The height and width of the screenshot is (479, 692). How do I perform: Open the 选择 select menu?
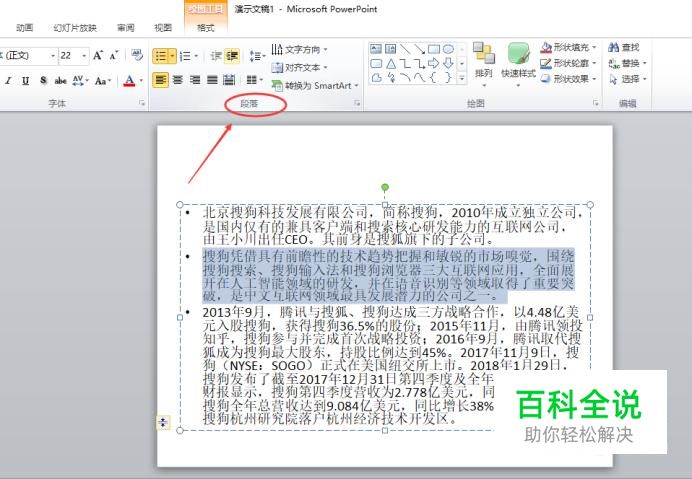(x=627, y=79)
